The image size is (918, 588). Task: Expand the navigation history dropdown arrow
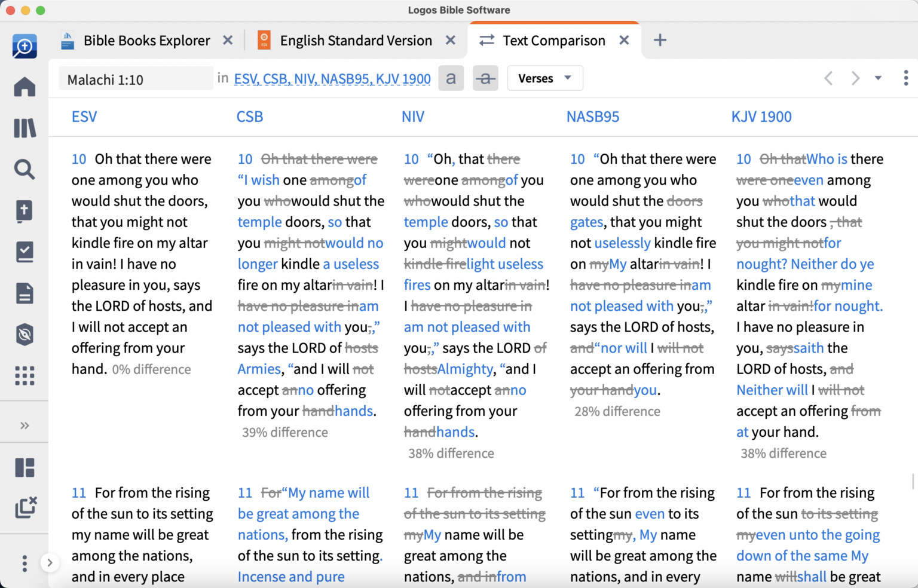click(x=878, y=78)
